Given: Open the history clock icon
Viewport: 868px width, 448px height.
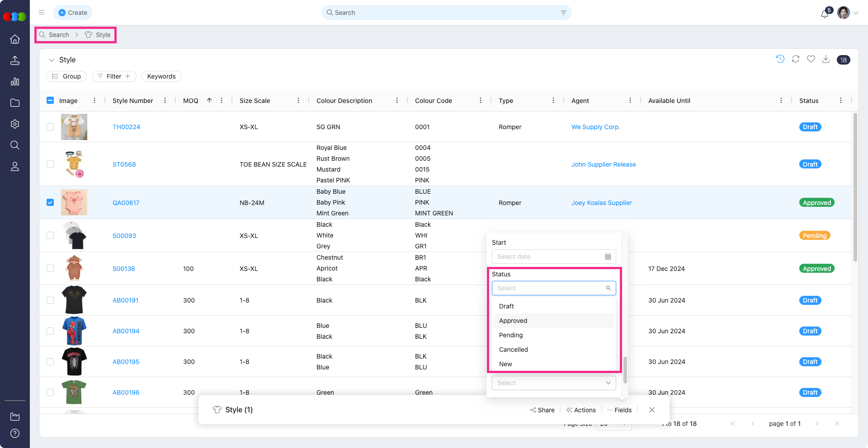Looking at the screenshot, I should (x=780, y=59).
